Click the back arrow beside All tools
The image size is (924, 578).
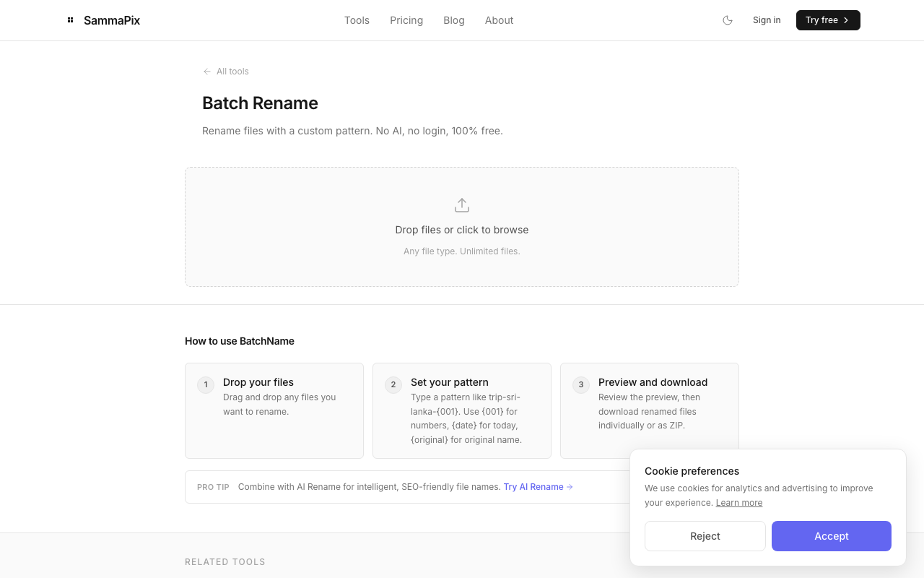(x=207, y=72)
